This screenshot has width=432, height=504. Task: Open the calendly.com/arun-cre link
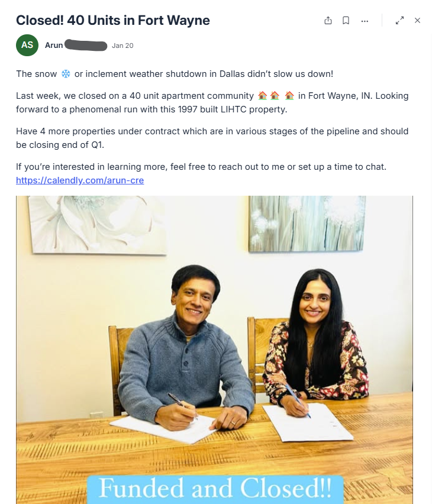tap(80, 180)
